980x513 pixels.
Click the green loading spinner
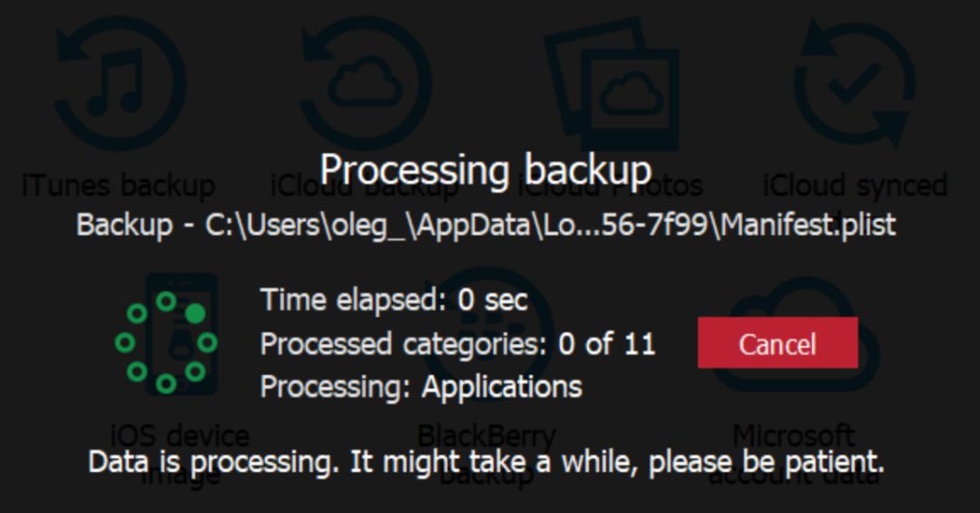point(166,342)
